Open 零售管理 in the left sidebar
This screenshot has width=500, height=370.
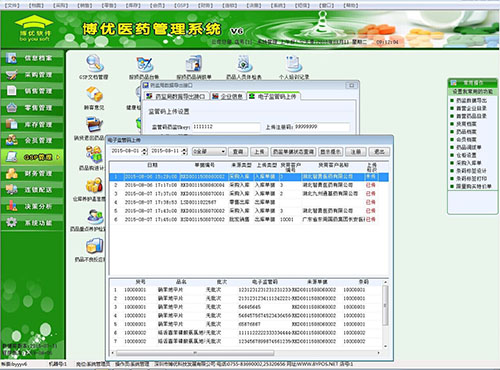(x=32, y=108)
